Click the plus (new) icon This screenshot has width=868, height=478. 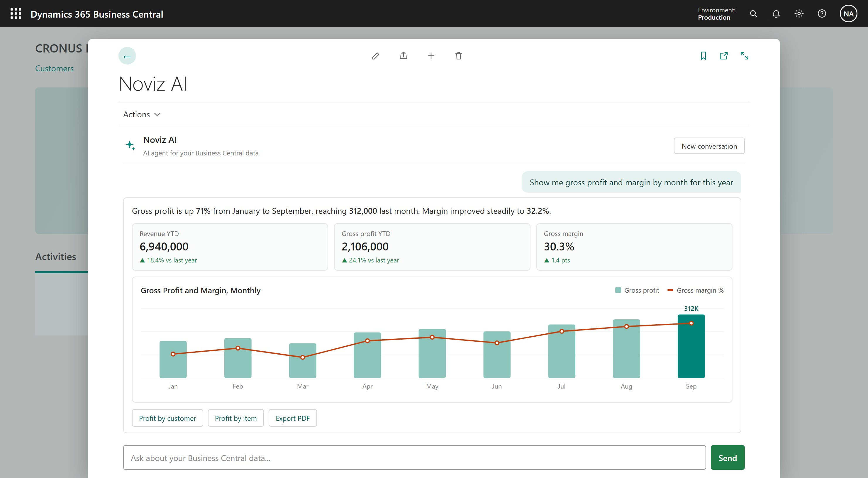coord(431,56)
